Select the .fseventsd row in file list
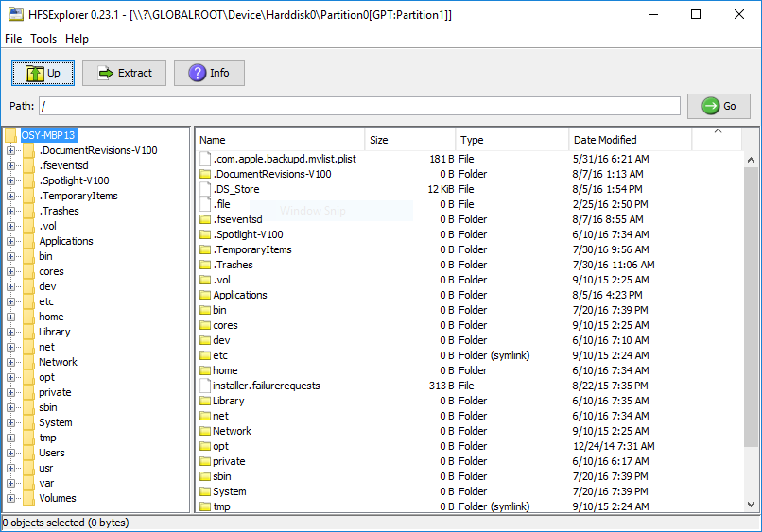This screenshot has height=532, width=762. [x=470, y=219]
